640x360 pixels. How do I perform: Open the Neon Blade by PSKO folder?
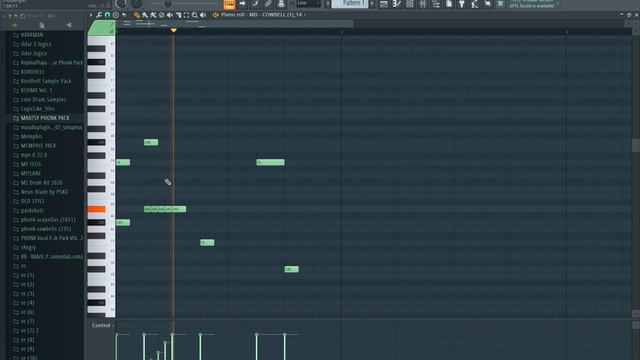click(45, 192)
